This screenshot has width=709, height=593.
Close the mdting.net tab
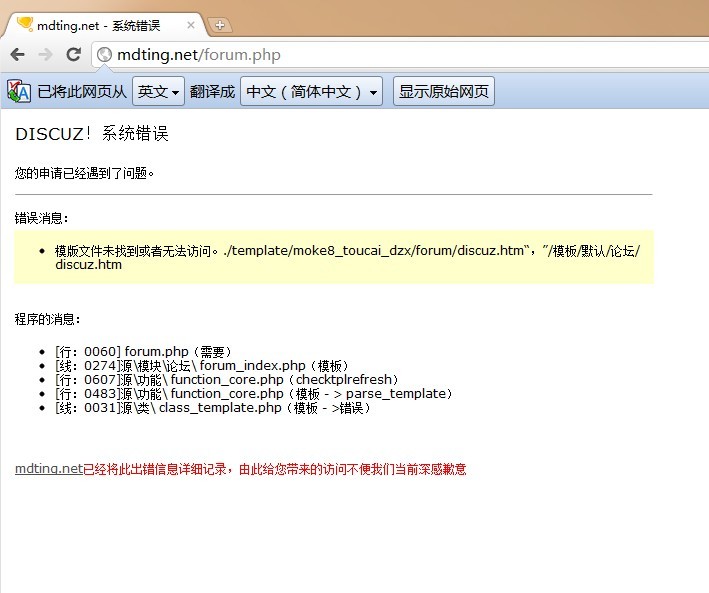coord(191,25)
